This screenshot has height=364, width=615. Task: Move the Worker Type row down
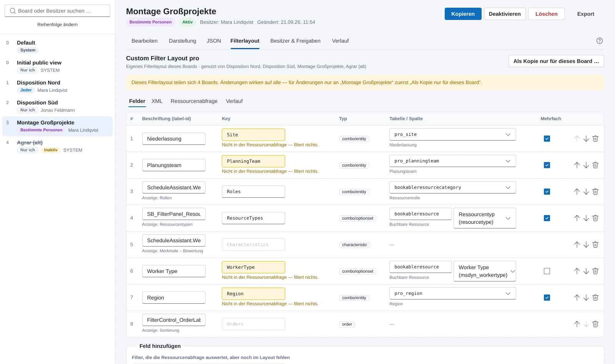(586, 271)
